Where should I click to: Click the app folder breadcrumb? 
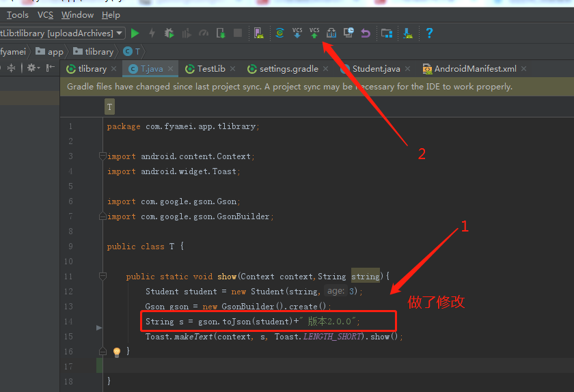pyautogui.click(x=50, y=52)
